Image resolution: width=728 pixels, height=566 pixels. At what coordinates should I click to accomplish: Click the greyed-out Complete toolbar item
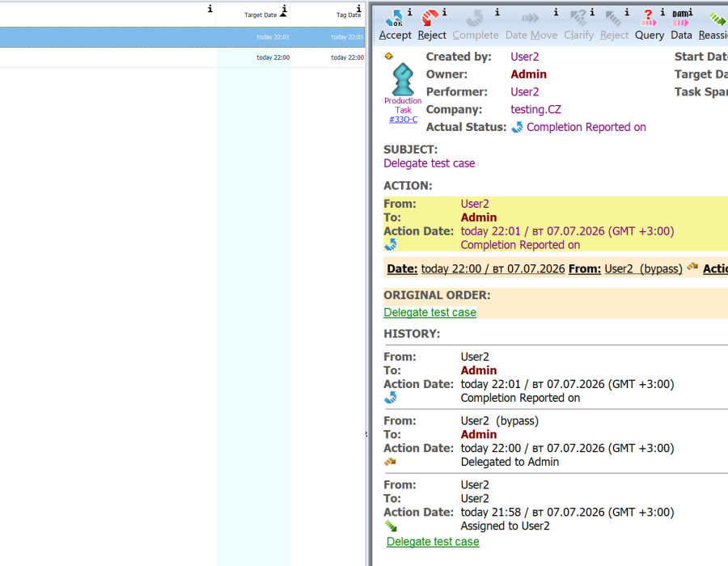pyautogui.click(x=476, y=27)
